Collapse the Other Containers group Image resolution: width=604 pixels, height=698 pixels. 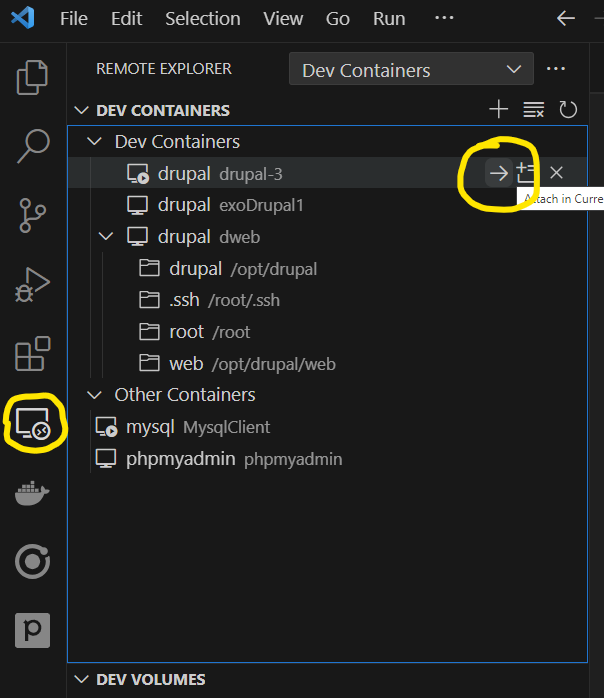[x=94, y=395]
